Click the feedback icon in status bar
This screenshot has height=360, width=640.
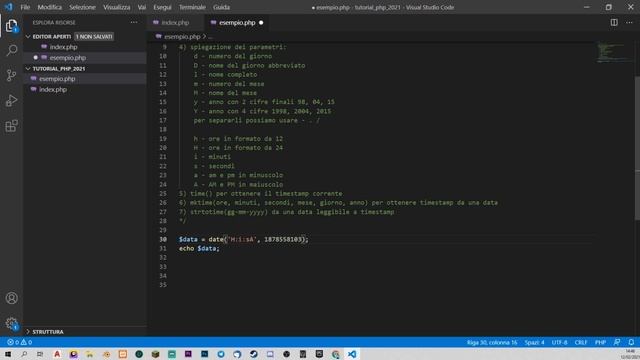(617, 342)
